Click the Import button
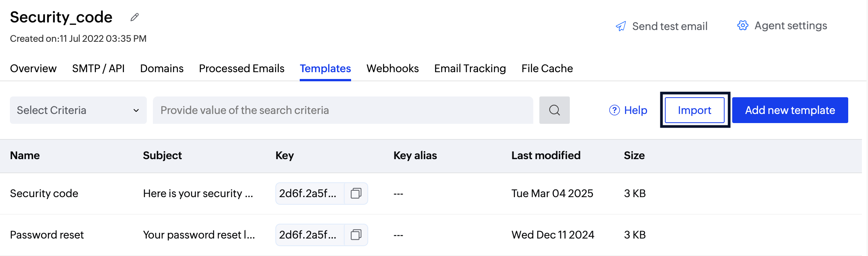The height and width of the screenshot is (256, 868). pyautogui.click(x=694, y=110)
